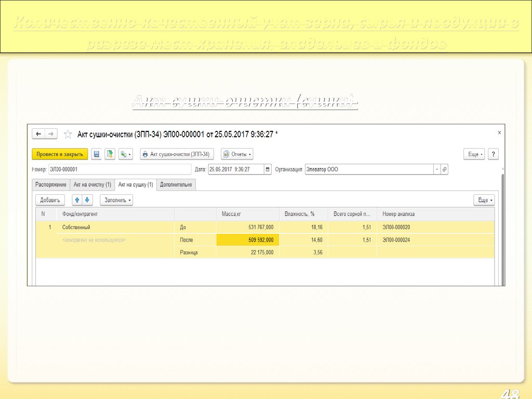Image resolution: width=532 pixels, height=399 pixels.
Task: Click the back navigation arrow
Action: click(x=38, y=134)
